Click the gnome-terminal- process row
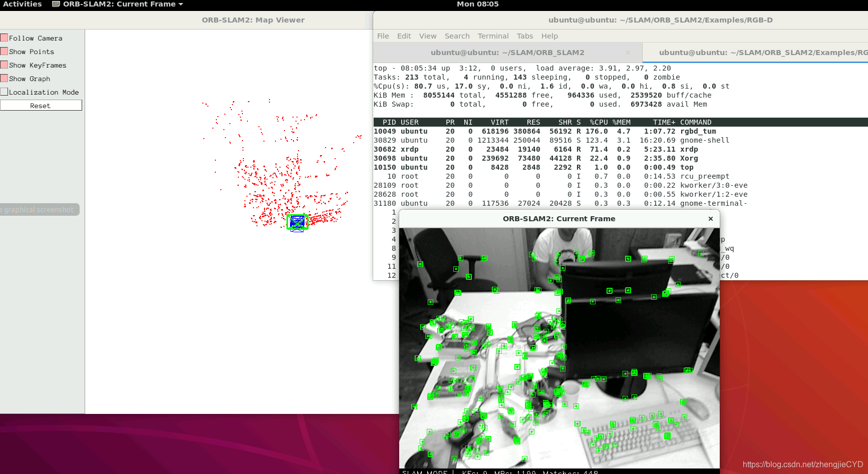The height and width of the screenshot is (474, 868). (x=621, y=203)
